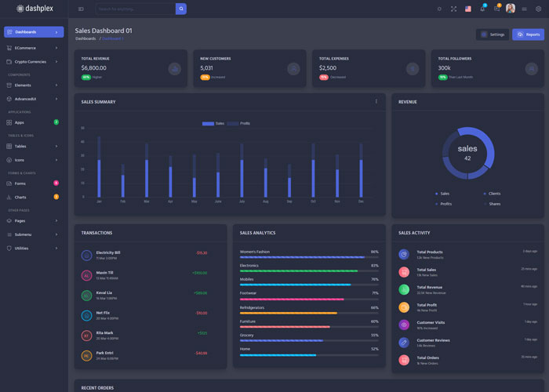Select Charts in the sidebar

[x=33, y=197]
